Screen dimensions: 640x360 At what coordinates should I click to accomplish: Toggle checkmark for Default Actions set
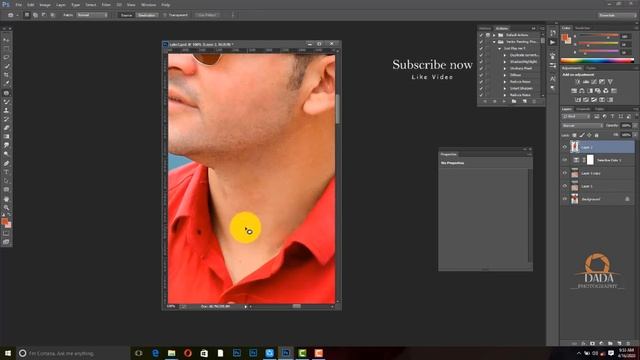pos(481,35)
